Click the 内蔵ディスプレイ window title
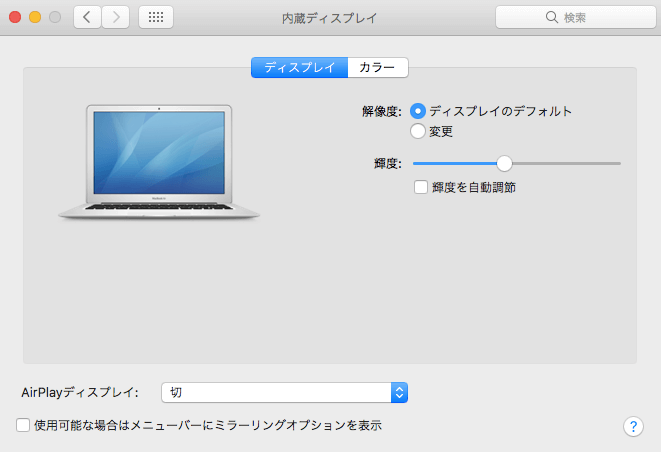 coord(329,18)
